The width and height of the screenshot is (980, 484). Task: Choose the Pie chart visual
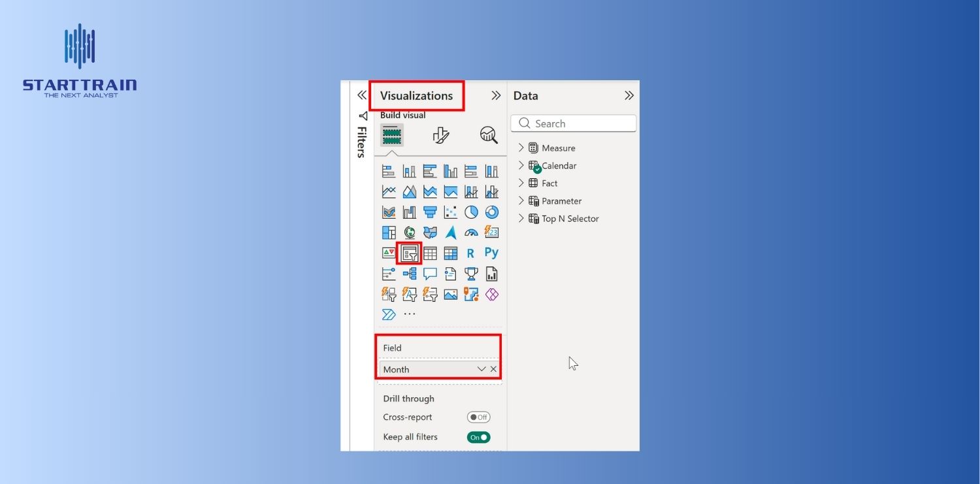pos(471,212)
